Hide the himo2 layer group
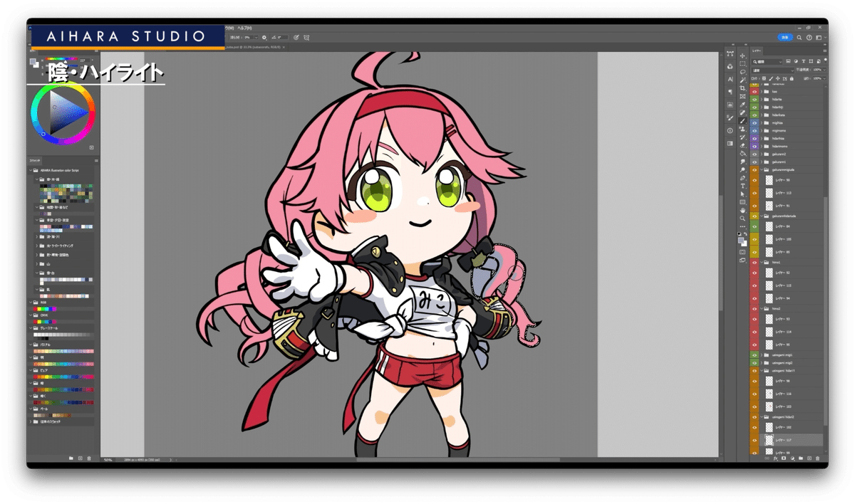 (x=755, y=309)
